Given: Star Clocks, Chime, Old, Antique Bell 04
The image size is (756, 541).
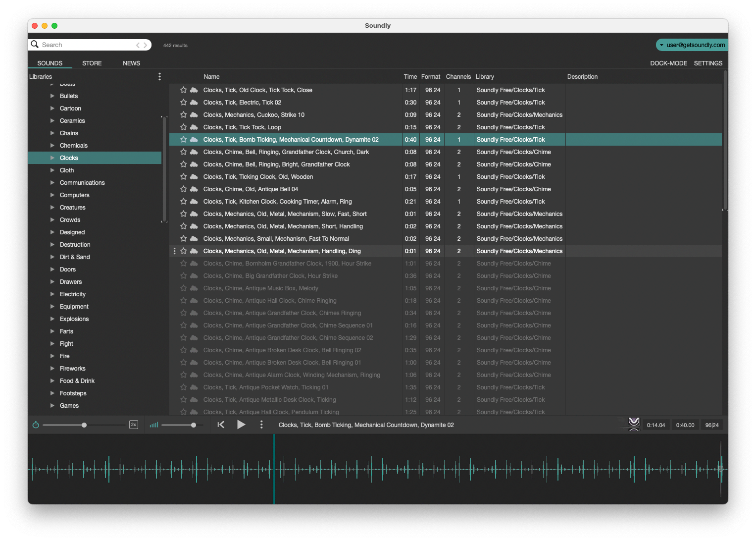Looking at the screenshot, I should (183, 189).
